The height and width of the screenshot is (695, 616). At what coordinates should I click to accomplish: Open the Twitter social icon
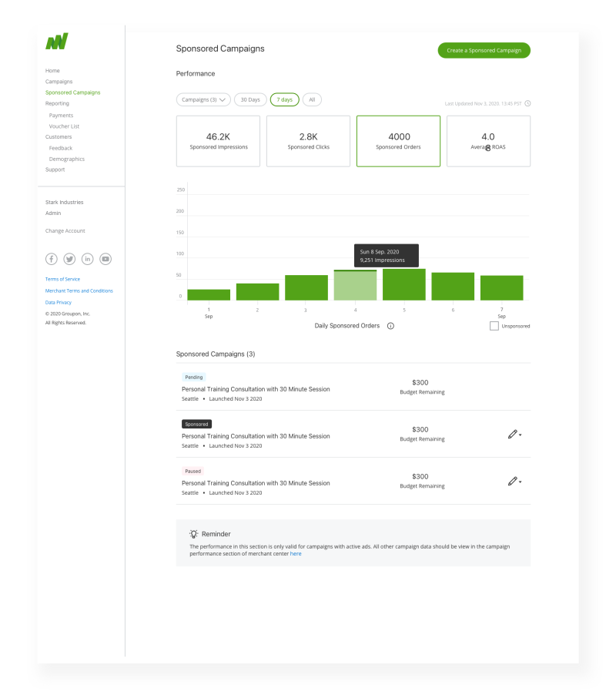(x=69, y=259)
